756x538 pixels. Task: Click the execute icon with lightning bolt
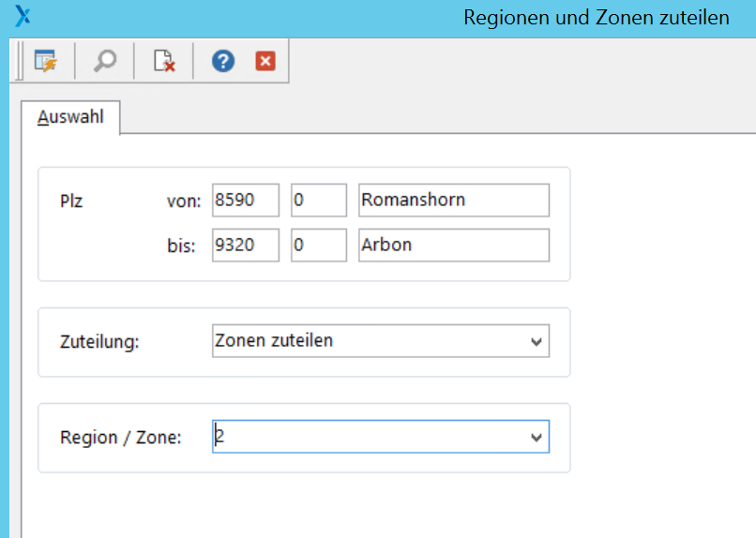(45, 62)
